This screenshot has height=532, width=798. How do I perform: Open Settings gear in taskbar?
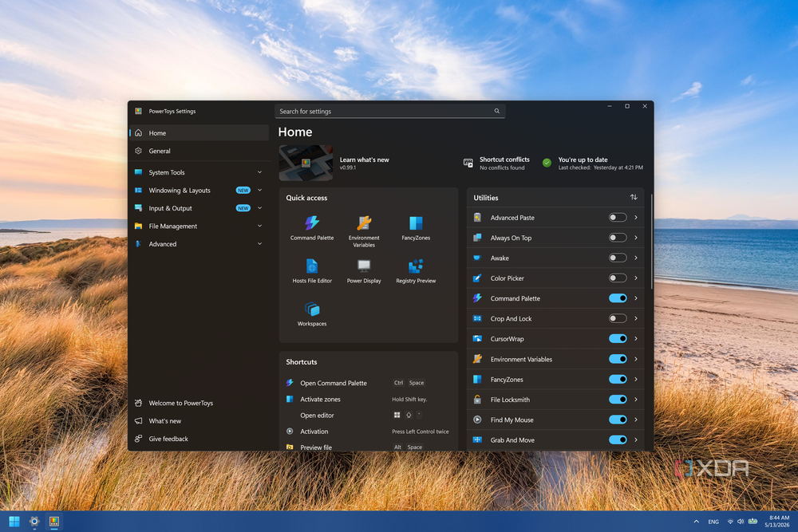[34, 522]
